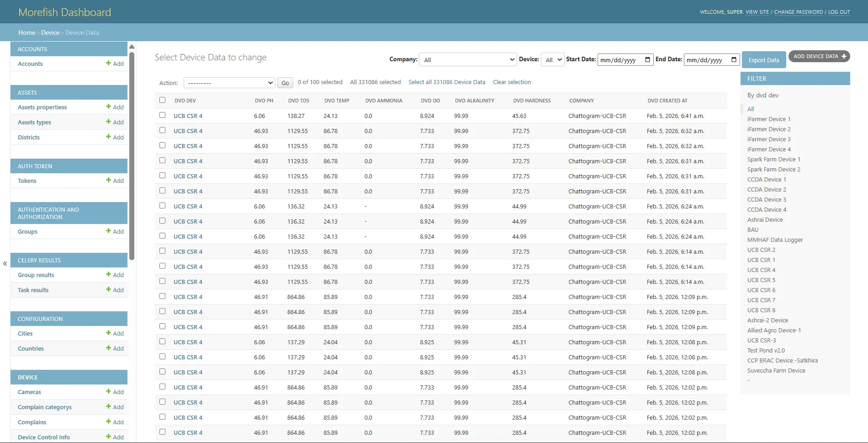Screen dimensions: 868x443
Task: Filter by UCB CSR 4 in sidebar filter
Action: point(761,270)
